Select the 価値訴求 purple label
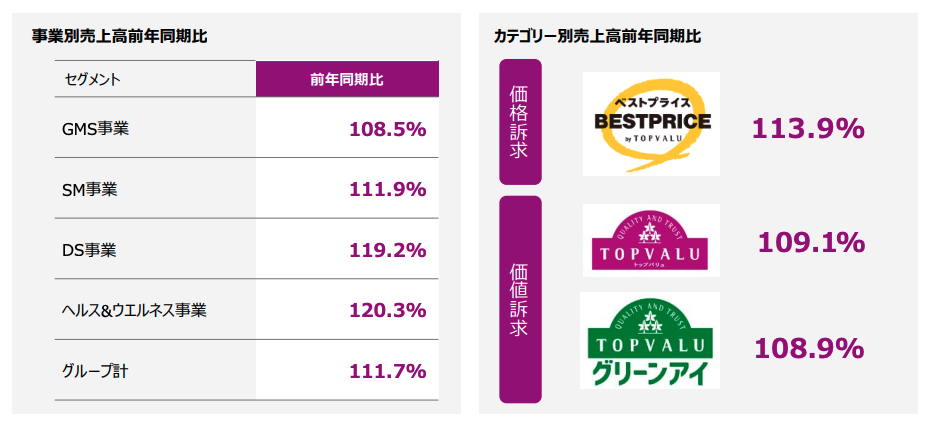 (x=520, y=299)
